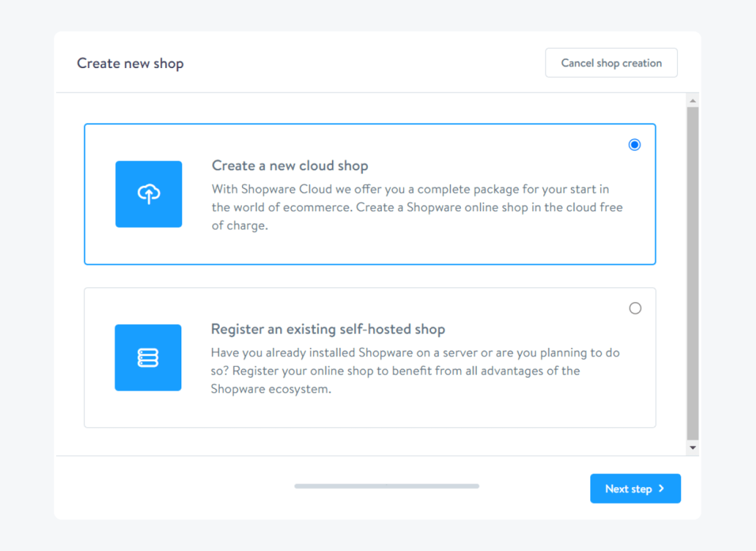This screenshot has width=756, height=551.
Task: Click the Cancel shop creation button
Action: pyautogui.click(x=611, y=62)
